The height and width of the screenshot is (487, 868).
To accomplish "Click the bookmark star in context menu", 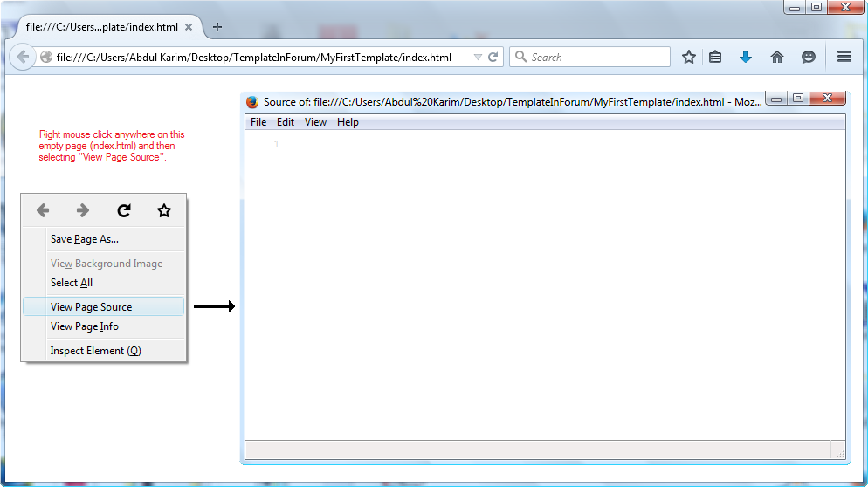I will coord(164,210).
